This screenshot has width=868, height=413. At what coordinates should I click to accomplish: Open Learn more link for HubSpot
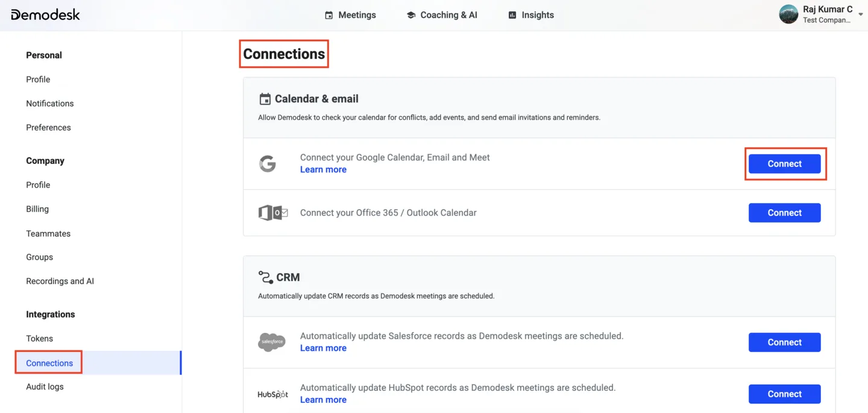point(323,400)
